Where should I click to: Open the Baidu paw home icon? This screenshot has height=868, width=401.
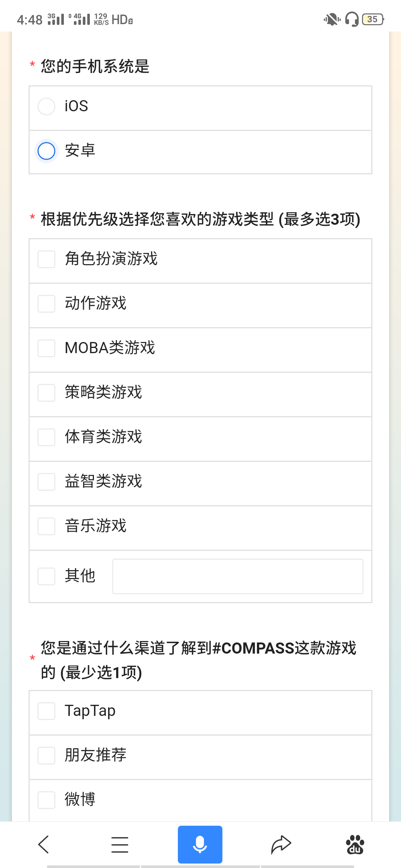[x=355, y=845]
